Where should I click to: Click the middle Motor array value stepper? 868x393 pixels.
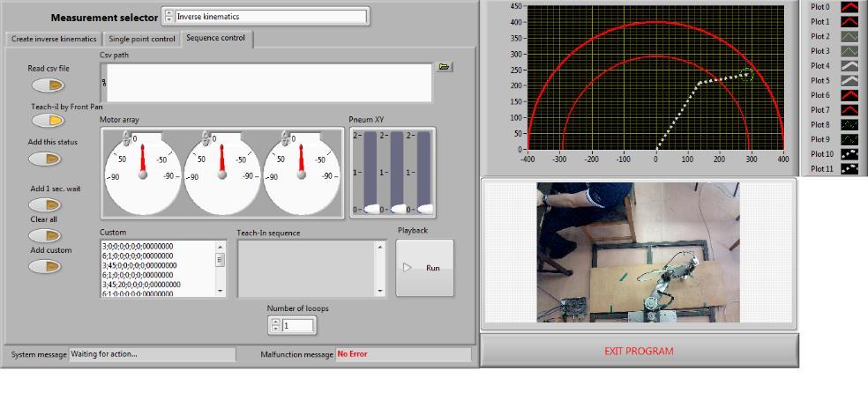point(206,138)
